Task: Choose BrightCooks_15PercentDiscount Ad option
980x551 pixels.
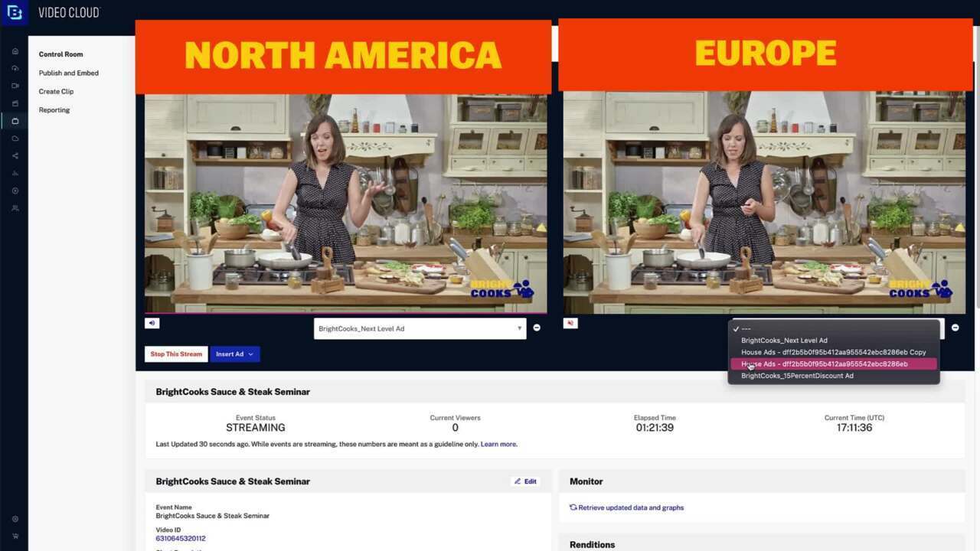Action: pos(834,376)
